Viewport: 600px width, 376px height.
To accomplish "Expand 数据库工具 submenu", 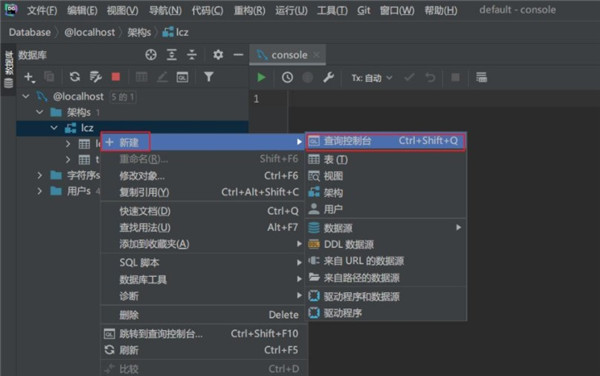I will click(299, 279).
